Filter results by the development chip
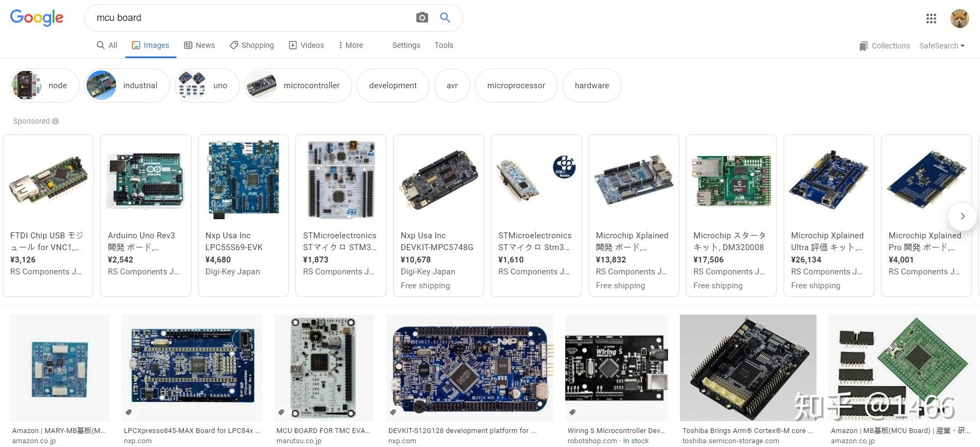The image size is (980, 447). [393, 86]
